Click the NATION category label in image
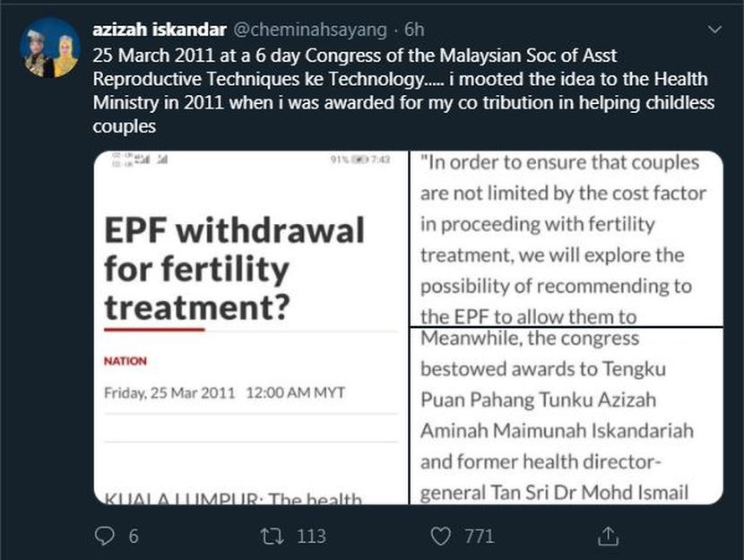The image size is (744, 560). click(125, 361)
